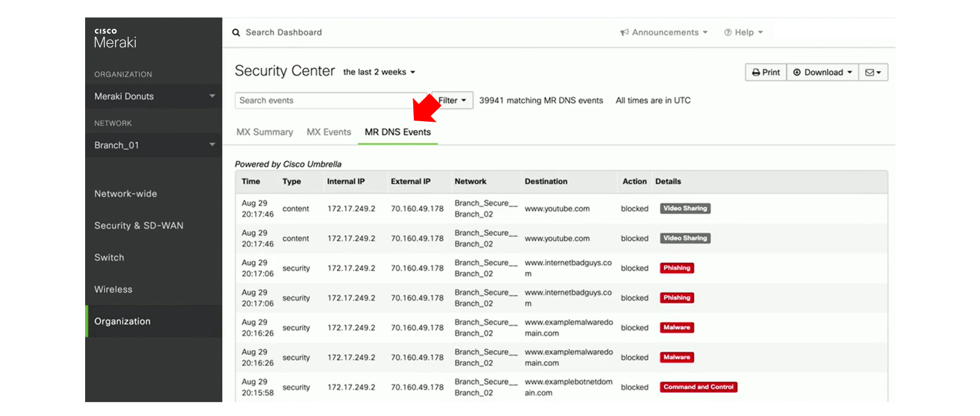
Task: Click the Cisco Meraki logo
Action: click(115, 38)
